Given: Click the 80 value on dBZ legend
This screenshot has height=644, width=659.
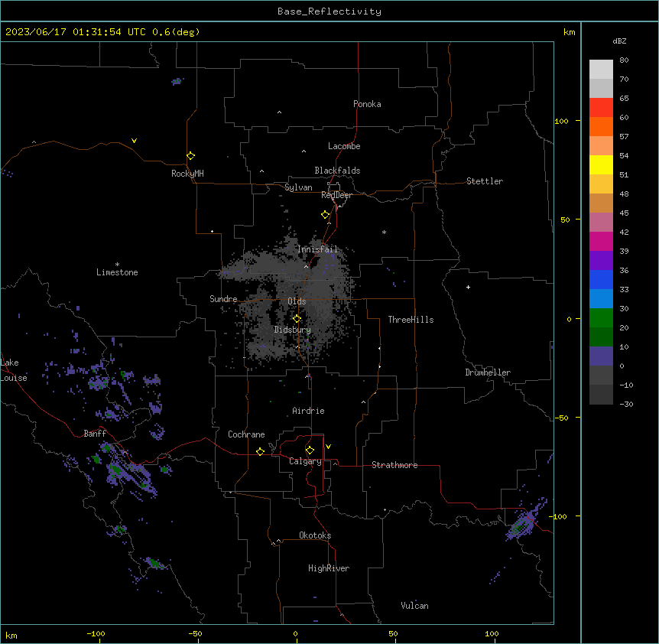Looking at the screenshot, I should click(x=624, y=60).
